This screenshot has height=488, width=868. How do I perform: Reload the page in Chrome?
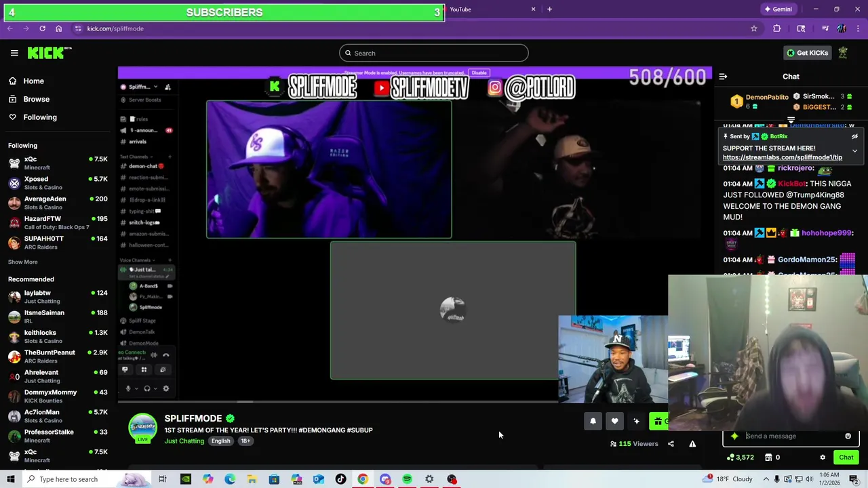pyautogui.click(x=42, y=28)
